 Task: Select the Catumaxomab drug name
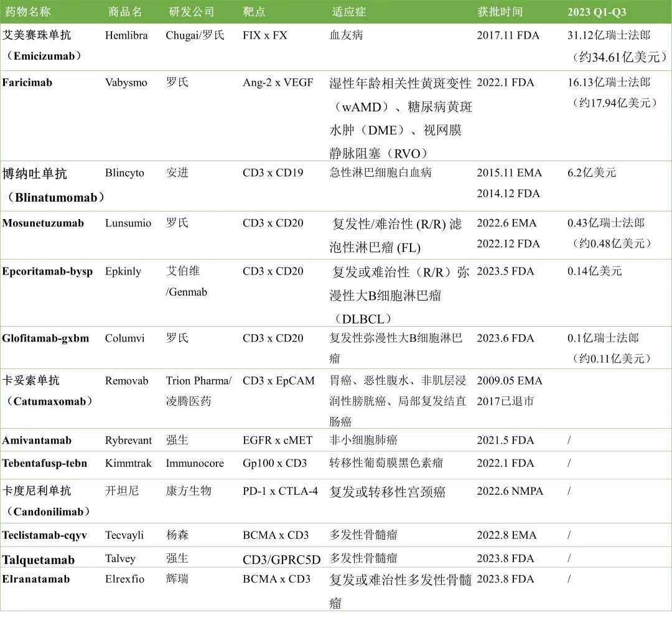pos(50,401)
